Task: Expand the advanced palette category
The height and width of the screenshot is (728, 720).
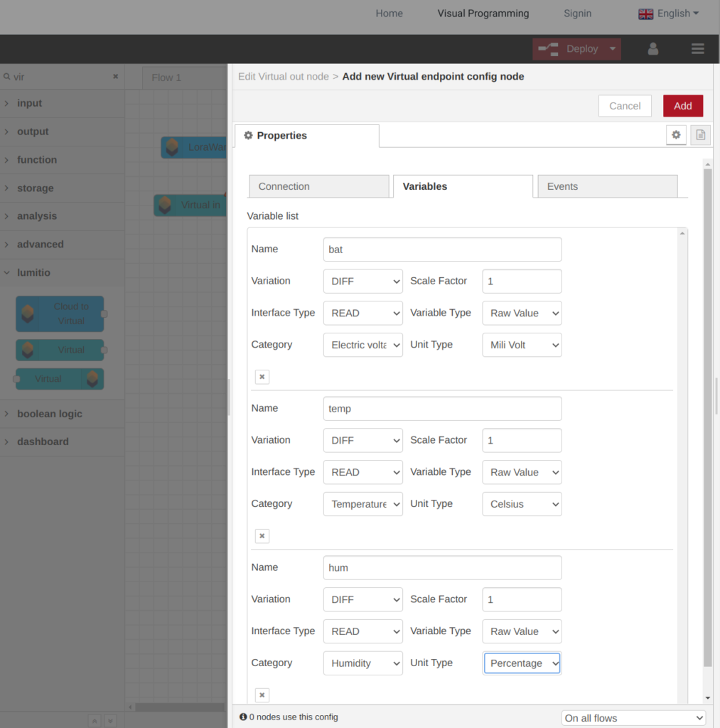Action: point(63,245)
